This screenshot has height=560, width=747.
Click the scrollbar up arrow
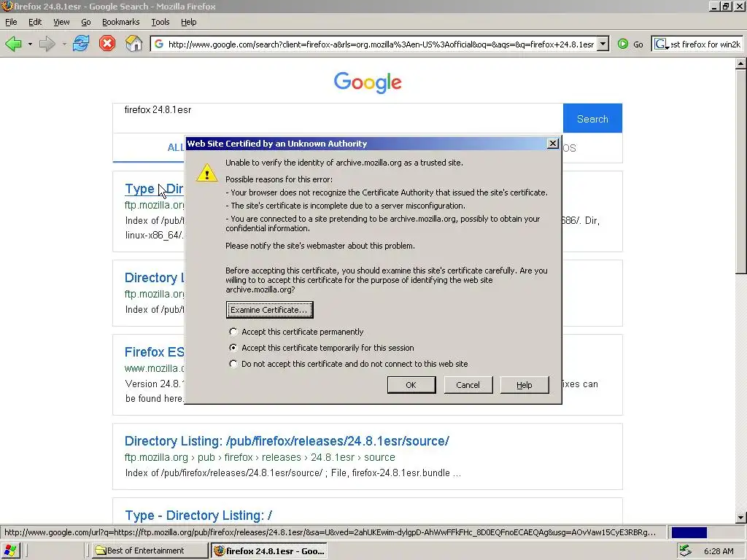click(741, 63)
